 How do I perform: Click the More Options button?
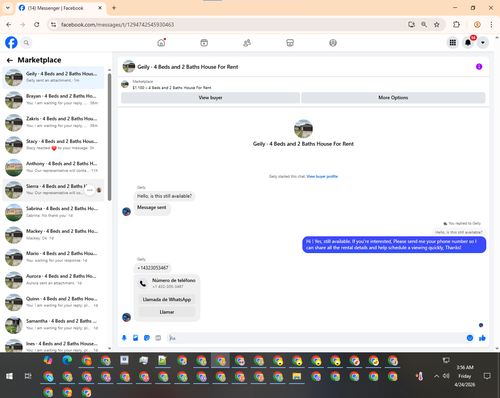pos(393,98)
